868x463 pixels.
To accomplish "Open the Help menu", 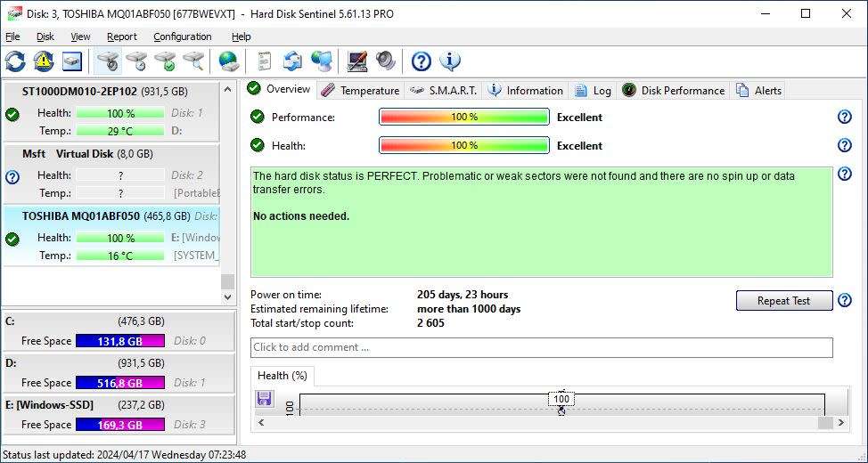I will click(241, 37).
